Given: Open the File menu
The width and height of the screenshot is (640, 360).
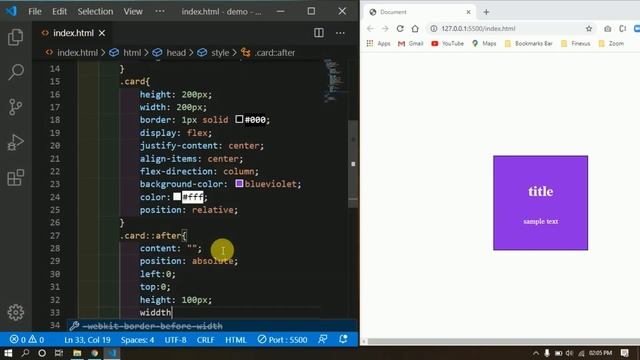Looking at the screenshot, I should coord(35,11).
